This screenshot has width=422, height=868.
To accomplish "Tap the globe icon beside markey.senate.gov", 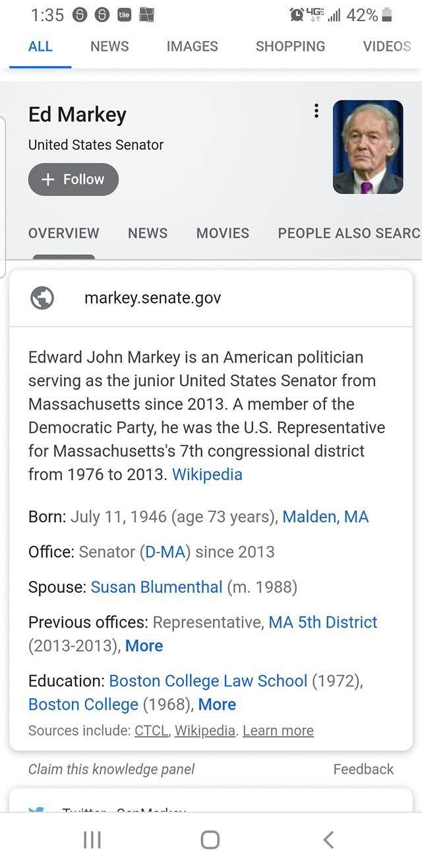I will [42, 298].
